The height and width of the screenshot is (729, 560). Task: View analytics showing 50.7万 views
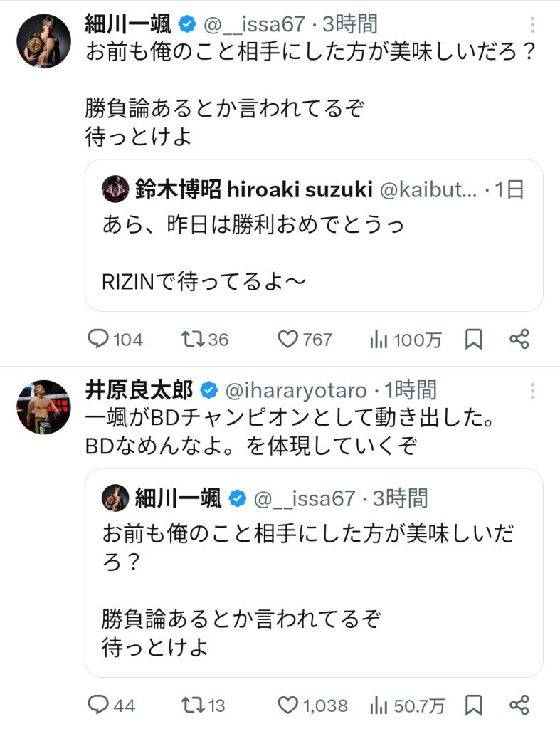click(x=377, y=705)
